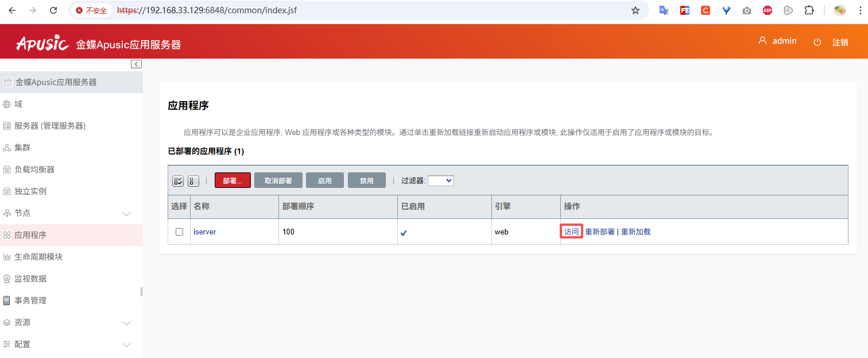Open the Google Translate extension icon
The width and height of the screenshot is (868, 358).
click(664, 10)
